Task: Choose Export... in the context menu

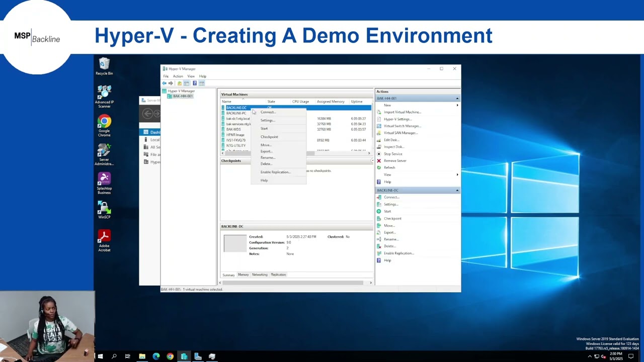Action: (266, 151)
